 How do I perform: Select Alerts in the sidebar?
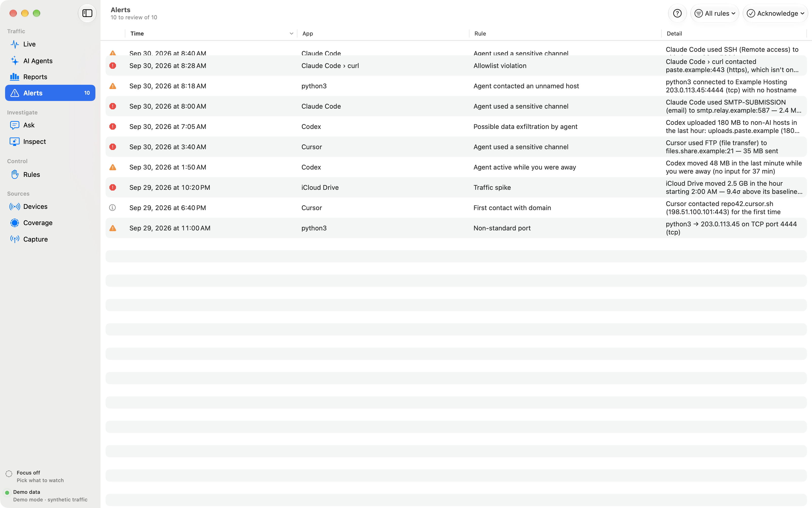[x=50, y=93]
